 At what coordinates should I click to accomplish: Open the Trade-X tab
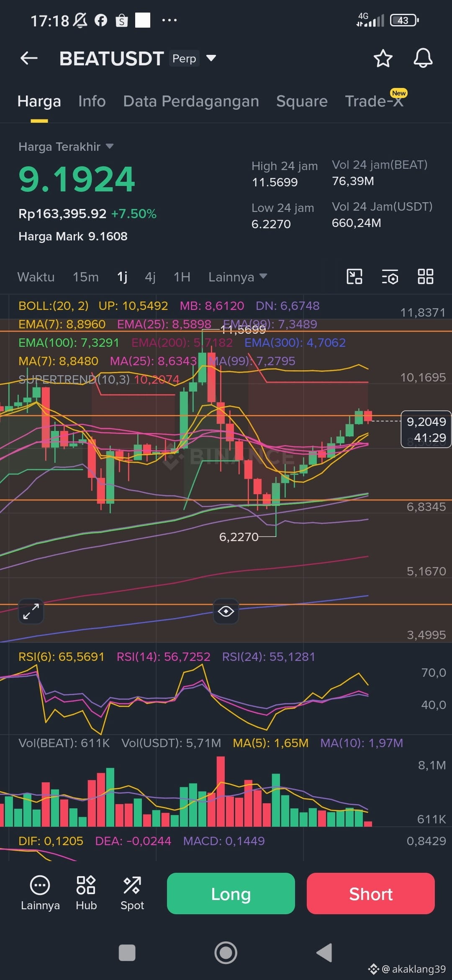(x=374, y=101)
